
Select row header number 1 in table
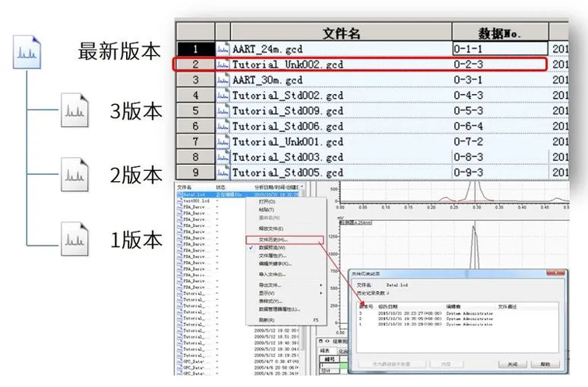point(195,49)
